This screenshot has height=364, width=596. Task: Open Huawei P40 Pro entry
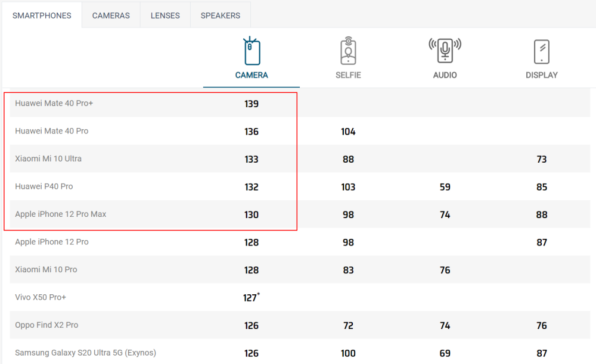point(44,186)
